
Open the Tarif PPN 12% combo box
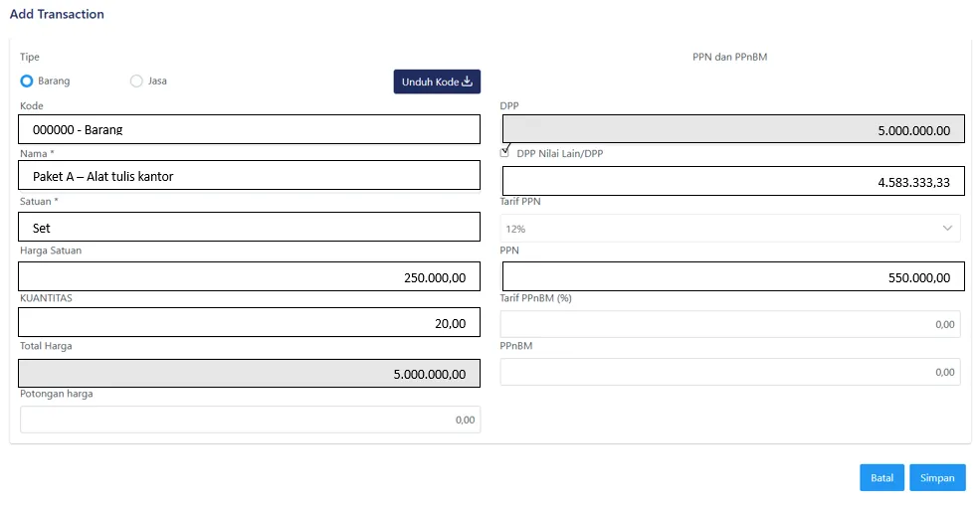[730, 228]
